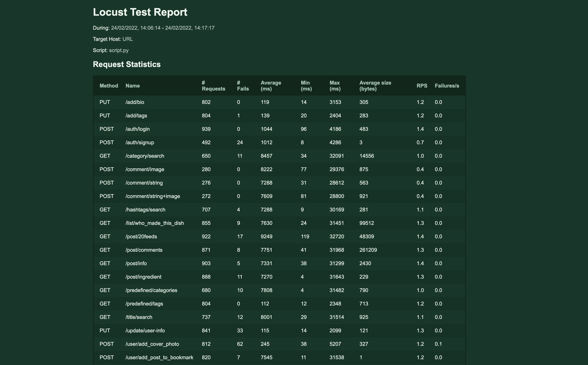588x365 pixels.
Task: Click the 0.1 Failures/s value
Action: [x=438, y=344]
